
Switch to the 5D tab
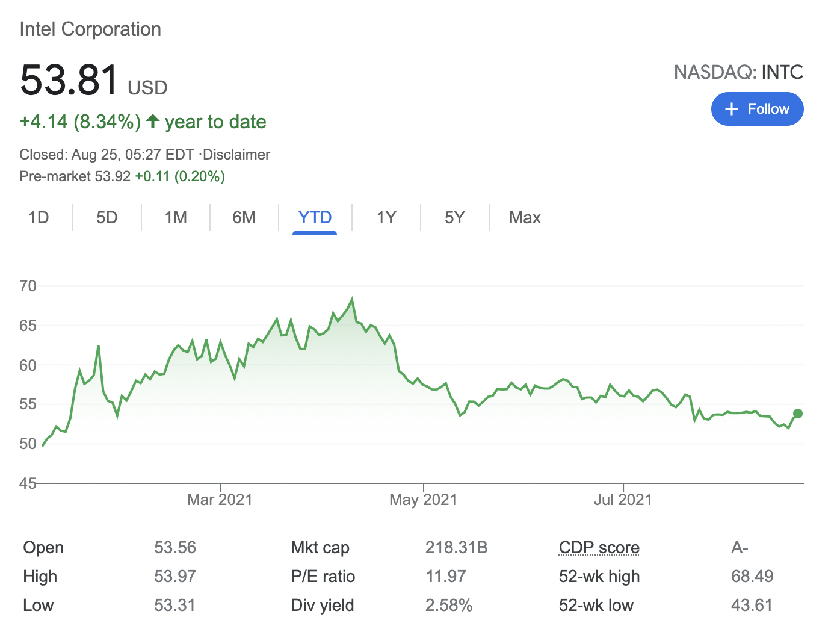click(107, 217)
